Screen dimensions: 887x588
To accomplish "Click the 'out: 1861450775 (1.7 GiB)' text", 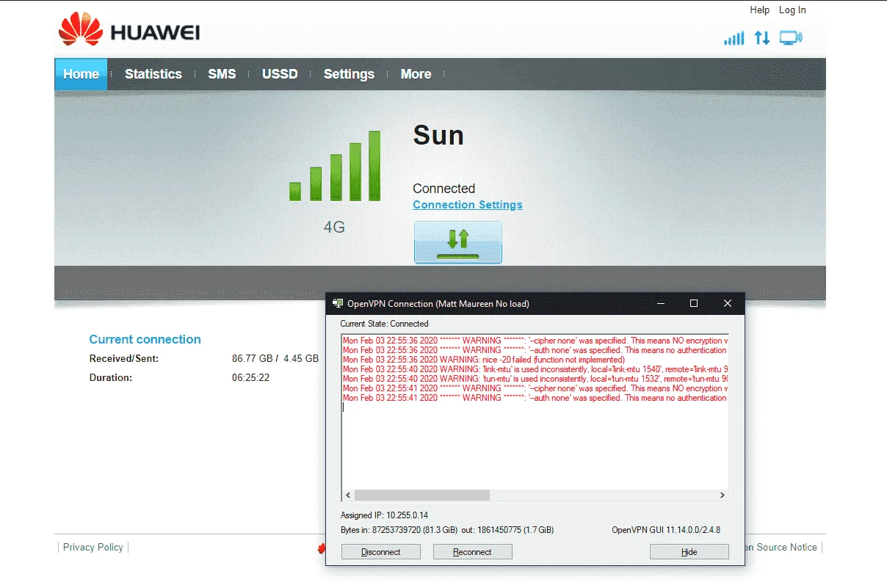I will click(507, 529).
